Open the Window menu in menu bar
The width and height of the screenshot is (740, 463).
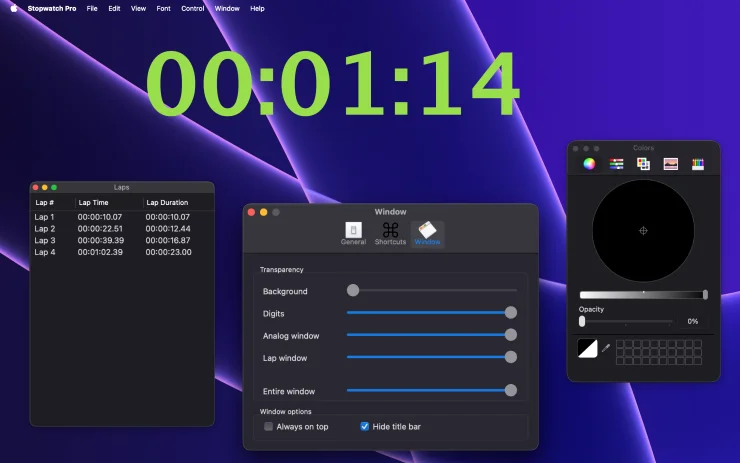[x=227, y=8]
